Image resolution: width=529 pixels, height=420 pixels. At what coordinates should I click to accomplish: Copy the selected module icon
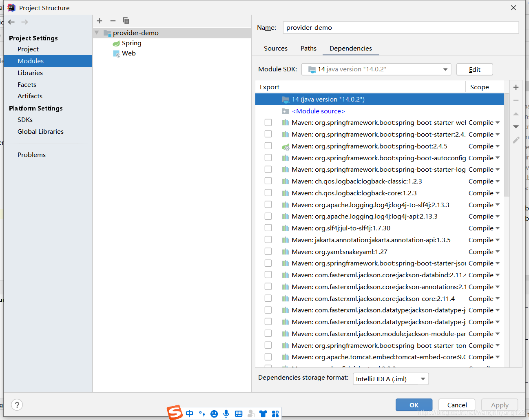tap(126, 21)
